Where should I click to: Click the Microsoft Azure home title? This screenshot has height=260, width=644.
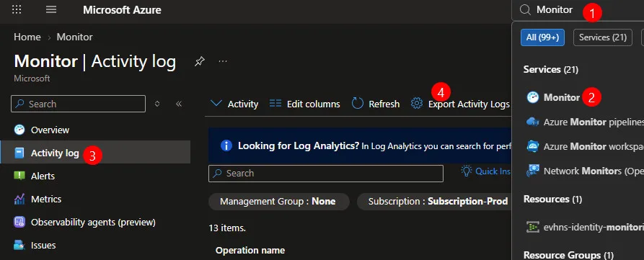[x=122, y=10]
